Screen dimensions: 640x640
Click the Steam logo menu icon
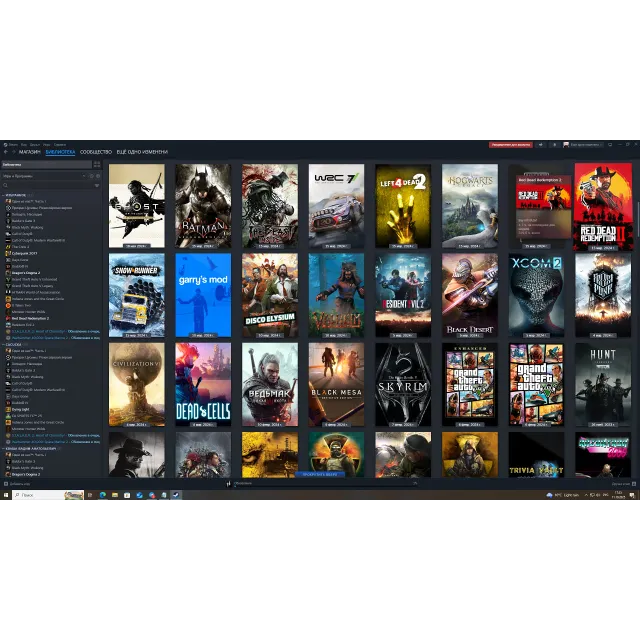[x=5, y=144]
